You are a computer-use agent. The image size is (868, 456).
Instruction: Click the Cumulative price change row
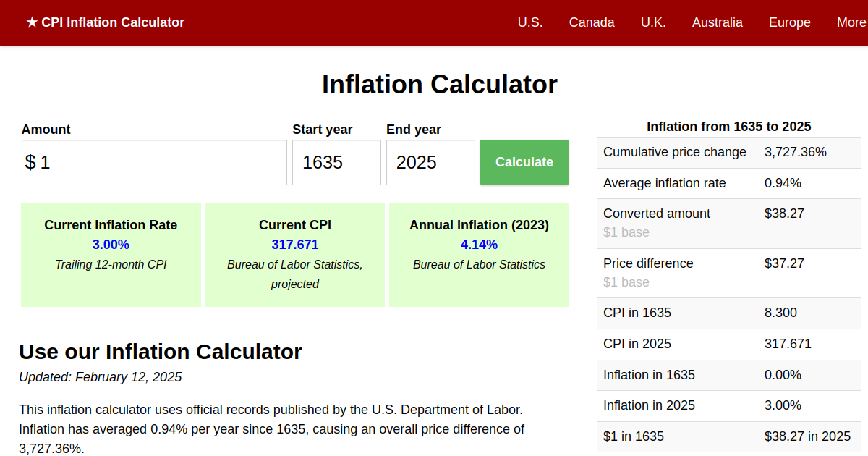click(x=728, y=152)
